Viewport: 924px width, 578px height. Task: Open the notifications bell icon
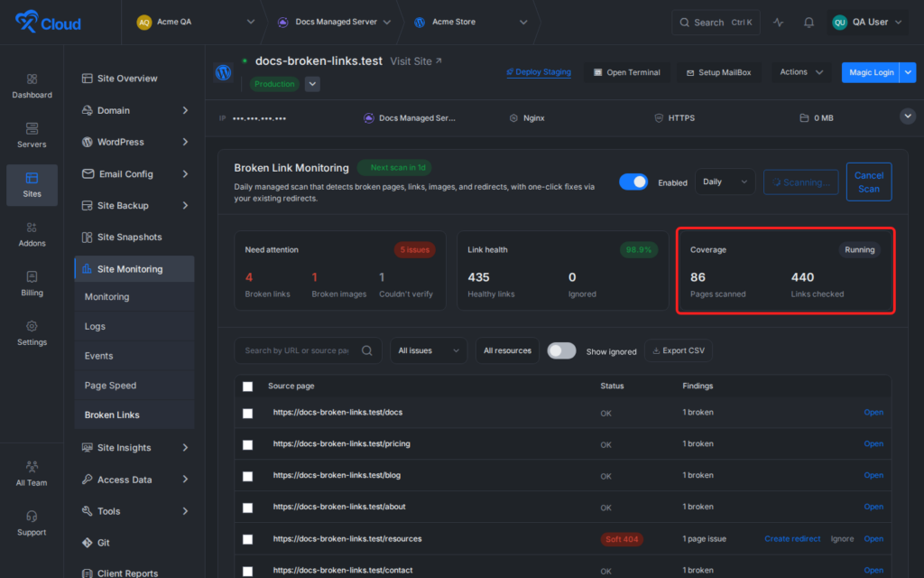(808, 23)
